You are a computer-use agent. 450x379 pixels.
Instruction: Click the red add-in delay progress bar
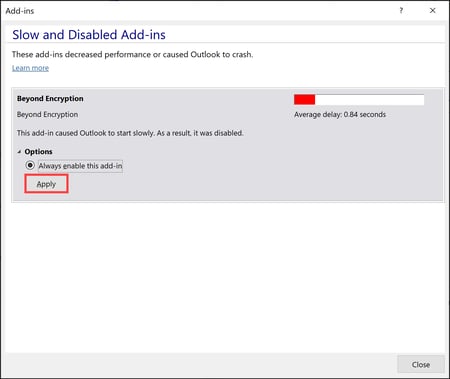coord(359,99)
